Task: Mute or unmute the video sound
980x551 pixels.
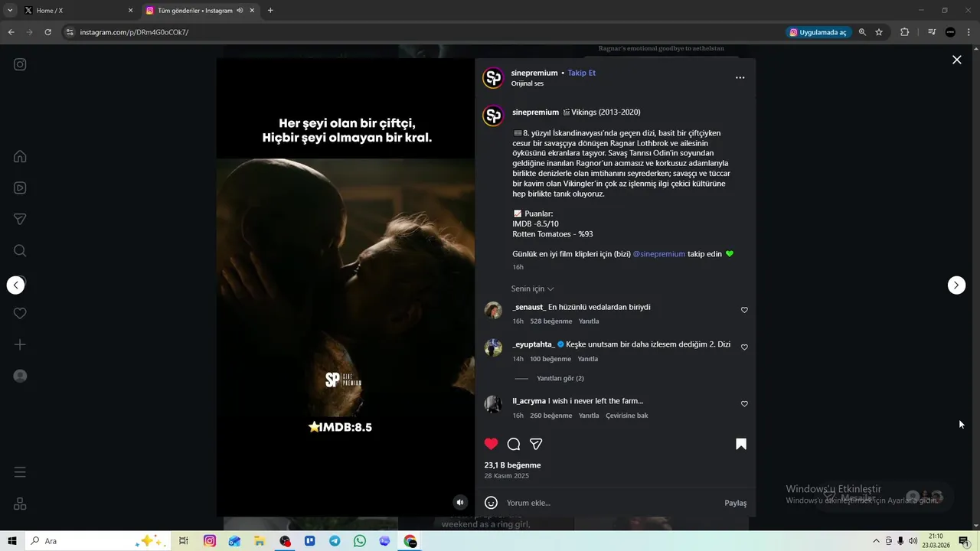Action: pos(459,502)
